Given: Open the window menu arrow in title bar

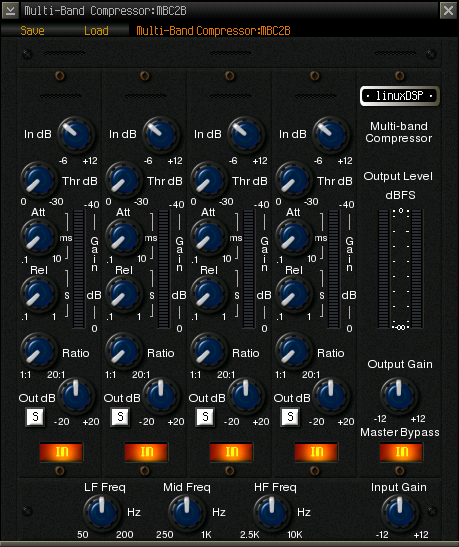Looking at the screenshot, I should (x=10, y=10).
